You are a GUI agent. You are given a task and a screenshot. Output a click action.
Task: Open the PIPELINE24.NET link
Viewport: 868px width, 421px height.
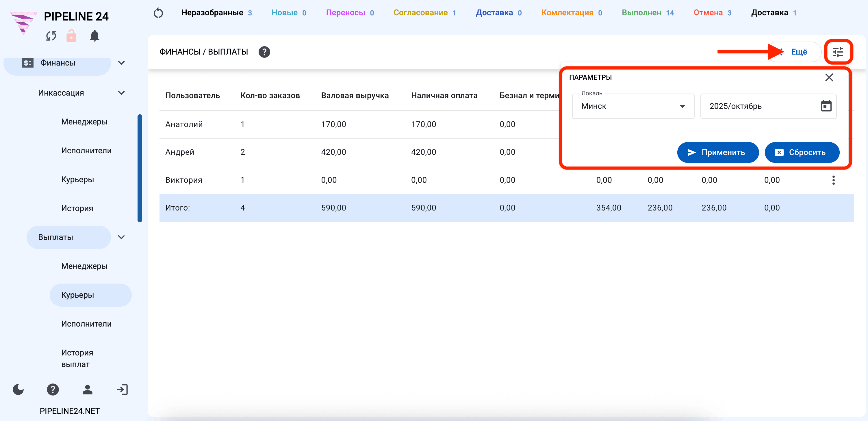70,411
